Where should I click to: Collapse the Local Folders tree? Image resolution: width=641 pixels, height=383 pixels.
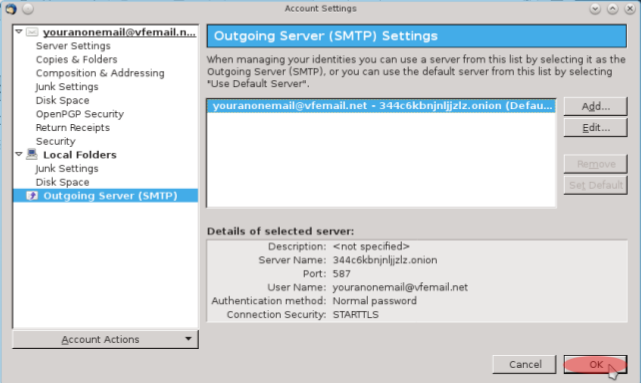pyautogui.click(x=19, y=154)
